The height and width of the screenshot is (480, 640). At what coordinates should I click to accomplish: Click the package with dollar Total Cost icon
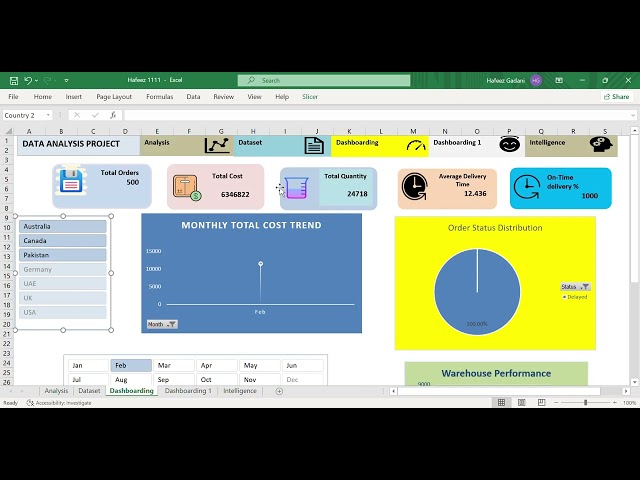click(187, 188)
